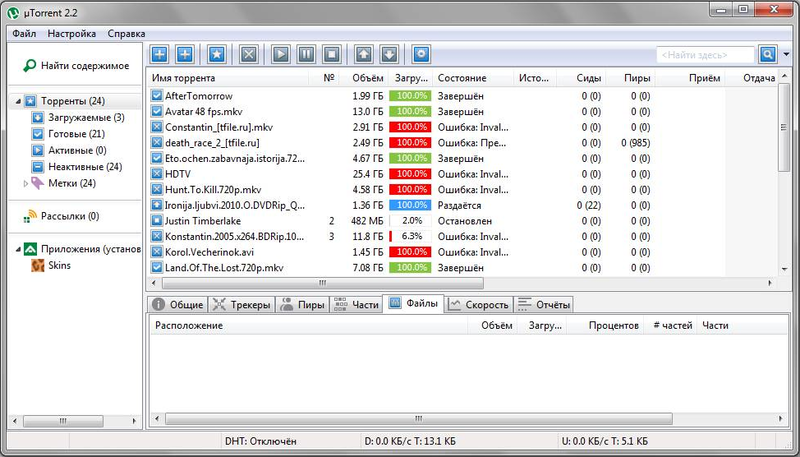Open the 'Справка' menu
The height and width of the screenshot is (457, 800).
pos(127,34)
